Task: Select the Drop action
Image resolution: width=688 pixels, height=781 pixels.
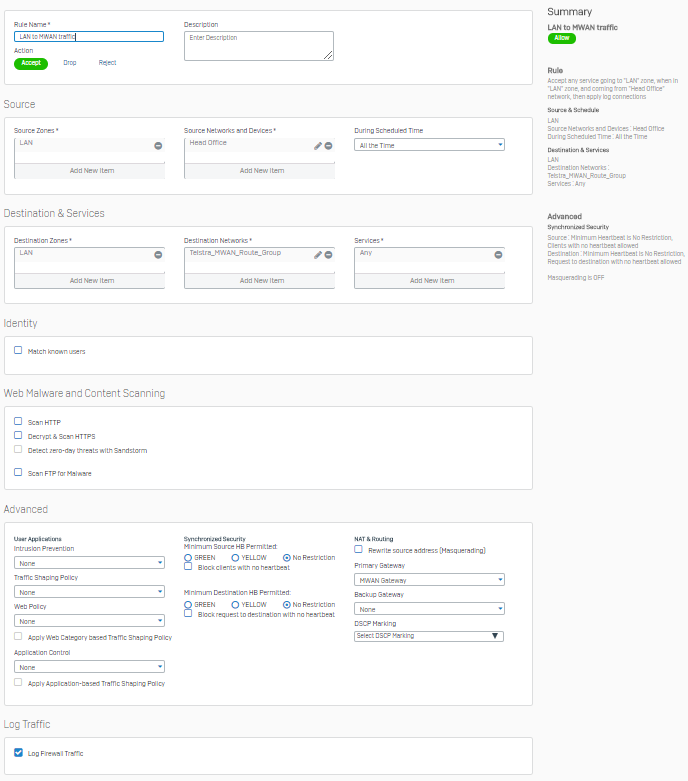Action: tap(69, 63)
